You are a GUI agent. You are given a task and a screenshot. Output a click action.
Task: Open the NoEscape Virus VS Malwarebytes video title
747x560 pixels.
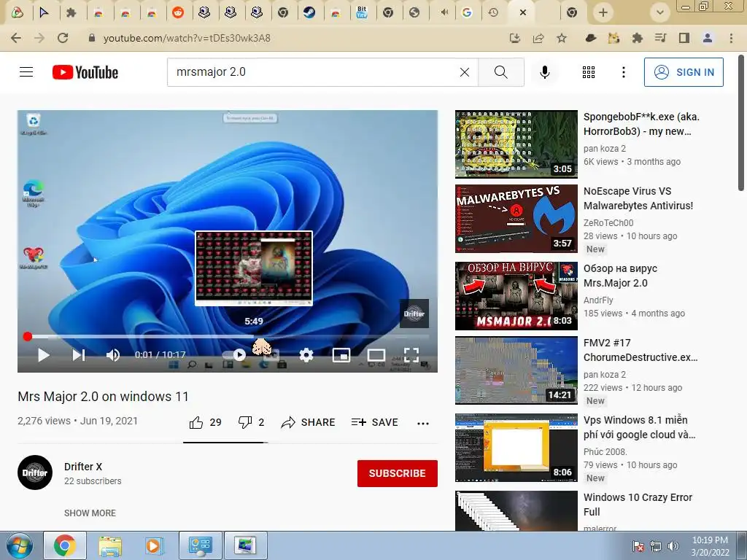point(638,198)
